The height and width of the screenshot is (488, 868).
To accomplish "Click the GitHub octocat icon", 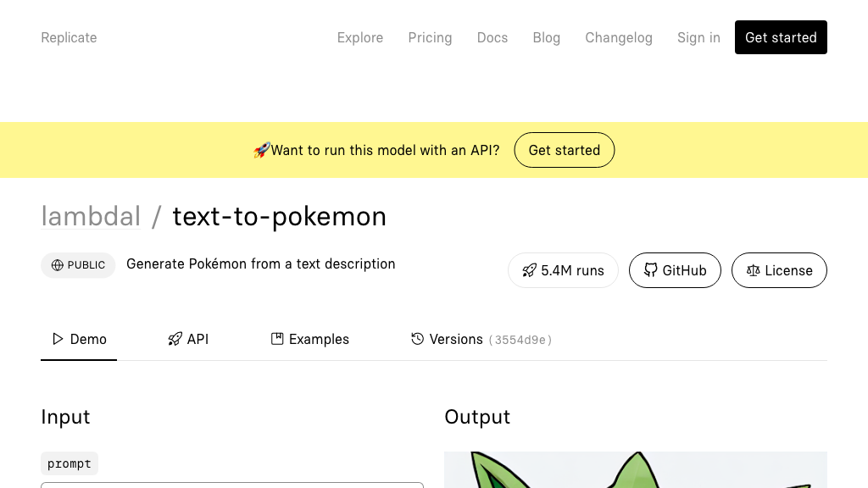I will 651,270.
